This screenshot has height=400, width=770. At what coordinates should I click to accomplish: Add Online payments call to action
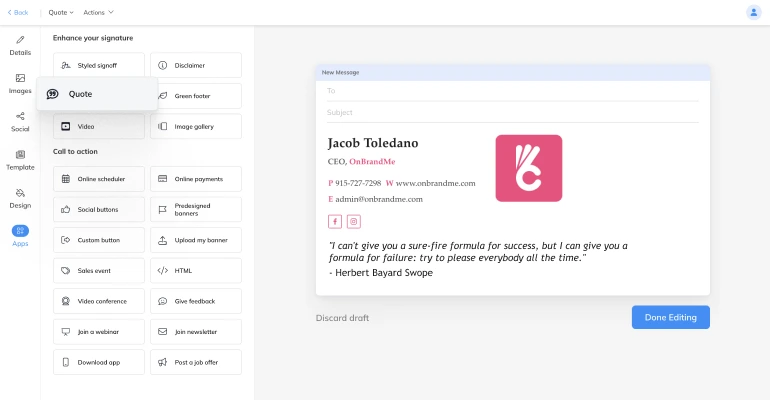[x=196, y=179]
